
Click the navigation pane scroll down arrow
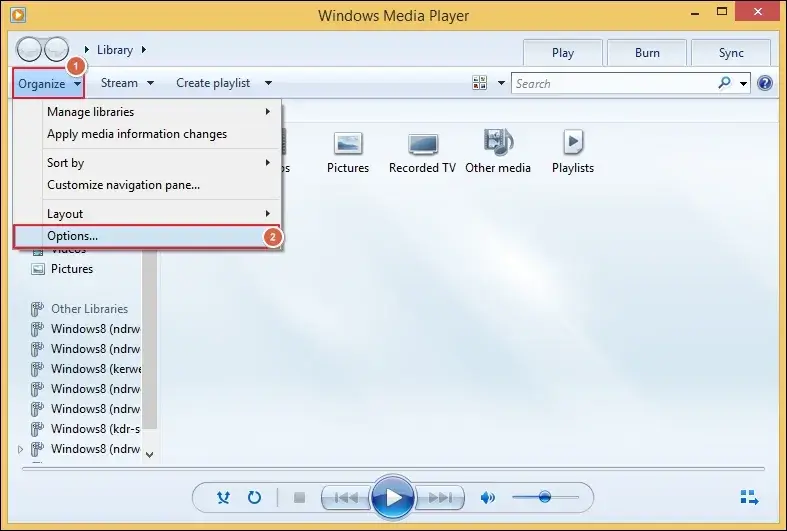click(x=150, y=455)
